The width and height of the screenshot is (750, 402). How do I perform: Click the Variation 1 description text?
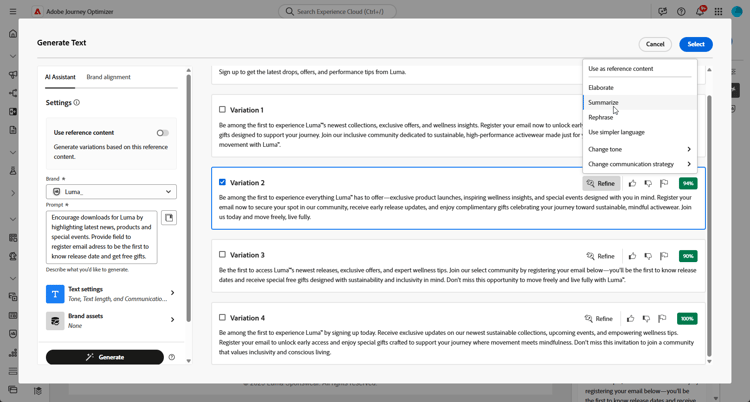tap(401, 135)
